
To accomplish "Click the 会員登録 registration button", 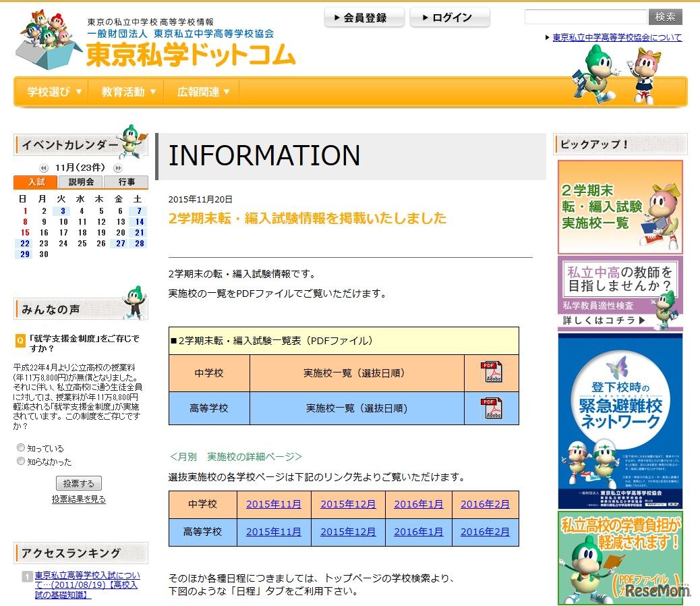I will 363,17.
